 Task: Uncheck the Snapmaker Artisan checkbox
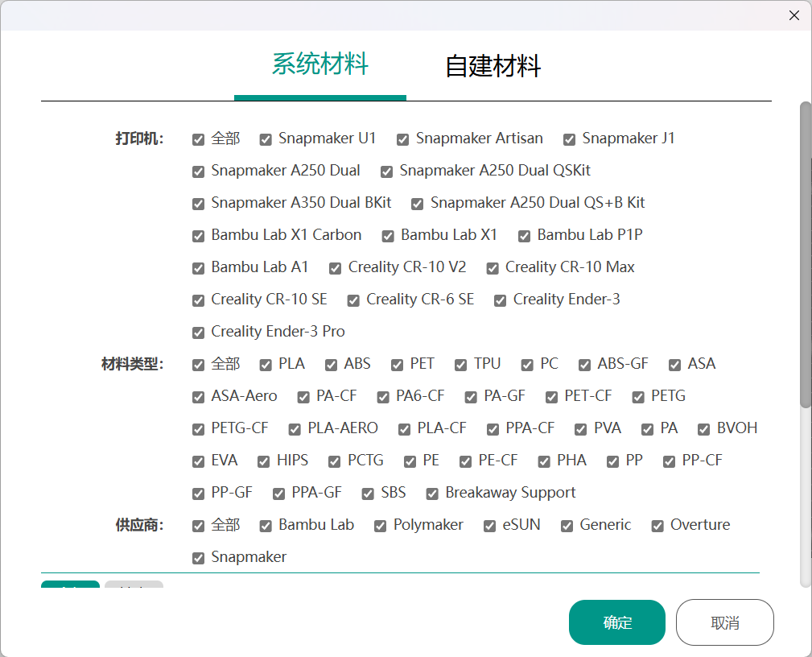click(x=403, y=139)
